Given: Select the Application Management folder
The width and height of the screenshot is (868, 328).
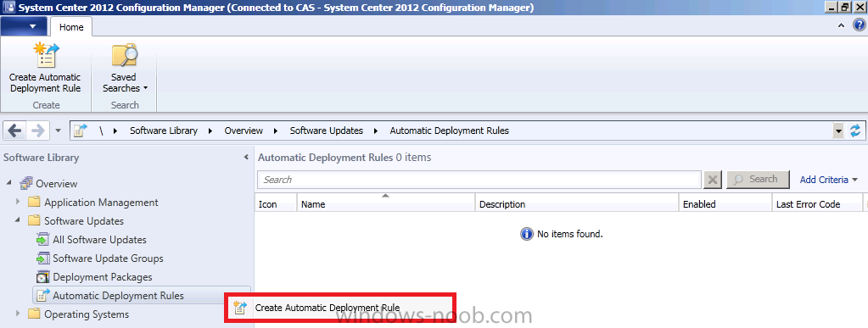Looking at the screenshot, I should click(x=101, y=203).
